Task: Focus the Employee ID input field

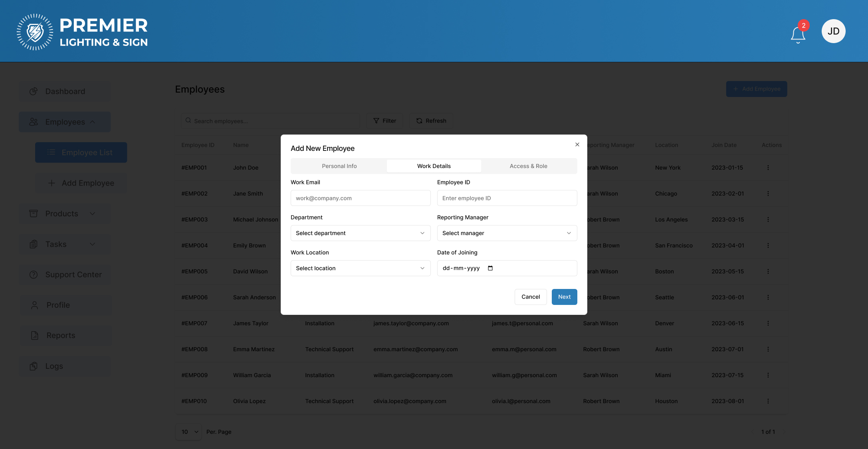Action: tap(507, 198)
